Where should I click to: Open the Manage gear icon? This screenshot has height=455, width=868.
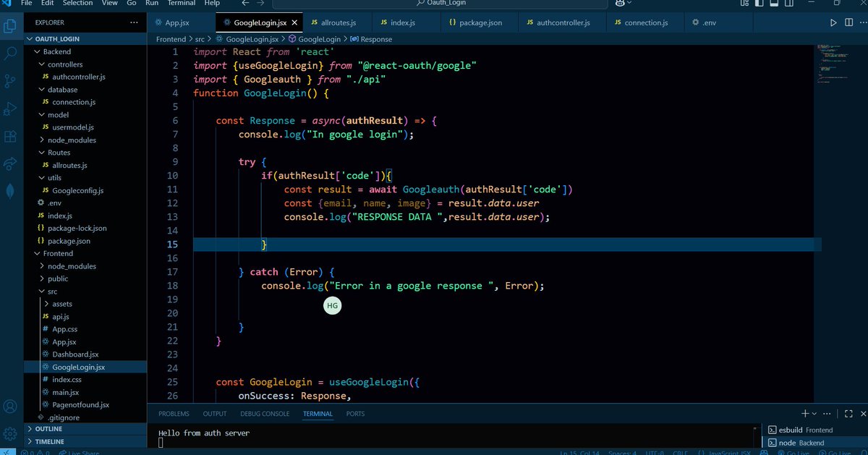[x=10, y=433]
